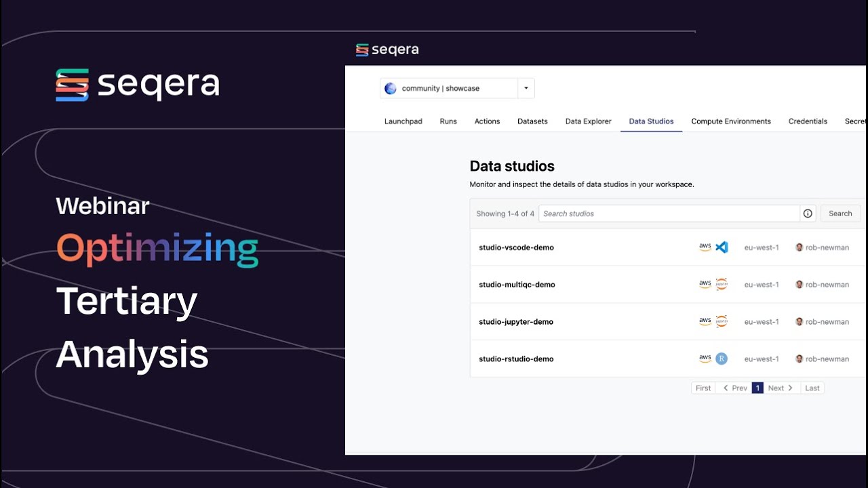Click VS Code icon in studio-vscode-demo row
Image resolution: width=868 pixels, height=488 pixels.
coord(722,247)
